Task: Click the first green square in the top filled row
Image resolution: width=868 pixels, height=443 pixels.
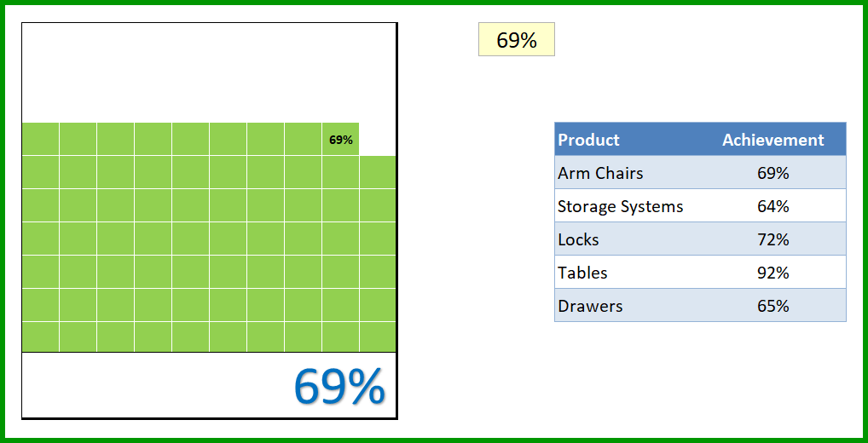Action: click(40, 139)
